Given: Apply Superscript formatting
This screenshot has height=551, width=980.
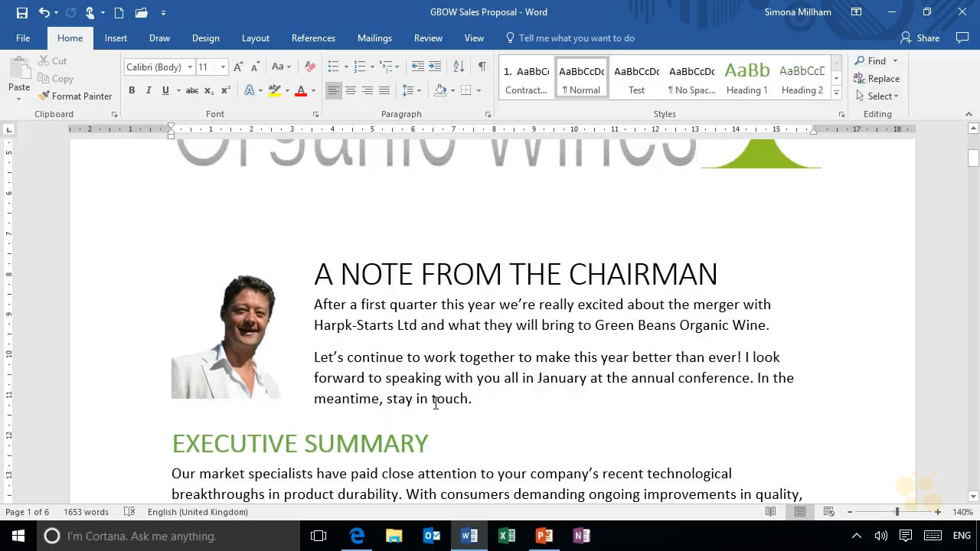Looking at the screenshot, I should point(225,90).
